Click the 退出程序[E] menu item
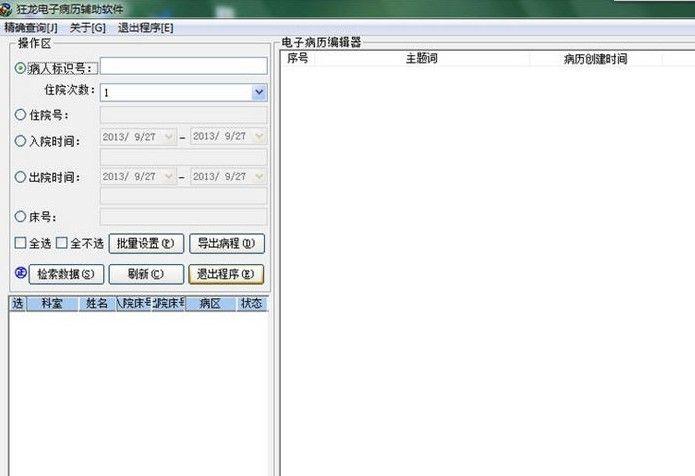 (145, 28)
